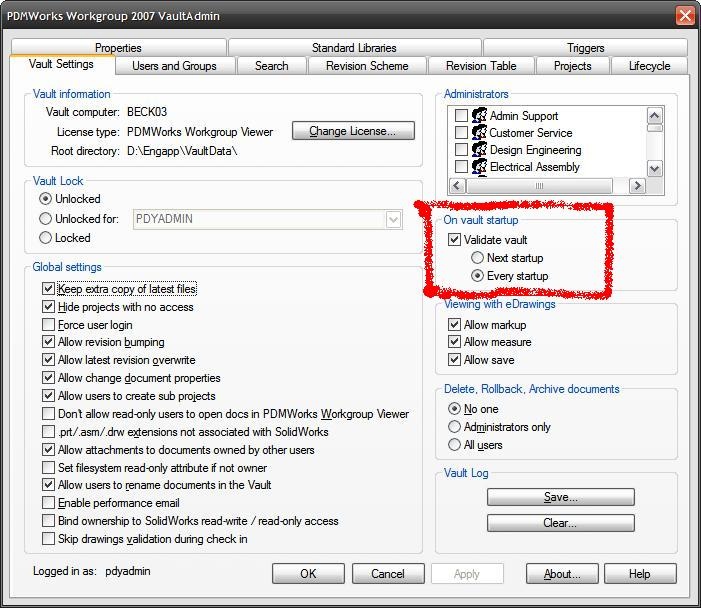701x608 pixels.
Task: Cancel the VaultAdmin dialog
Action: click(388, 574)
